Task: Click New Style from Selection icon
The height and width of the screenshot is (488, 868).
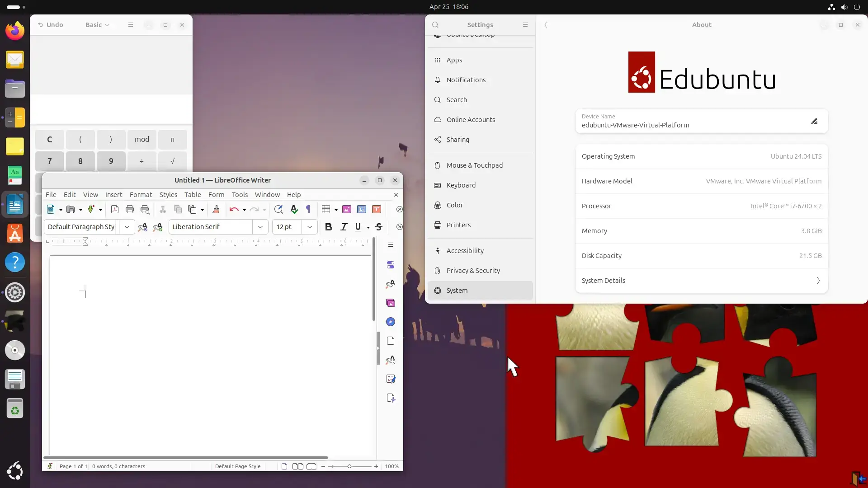Action: [157, 227]
